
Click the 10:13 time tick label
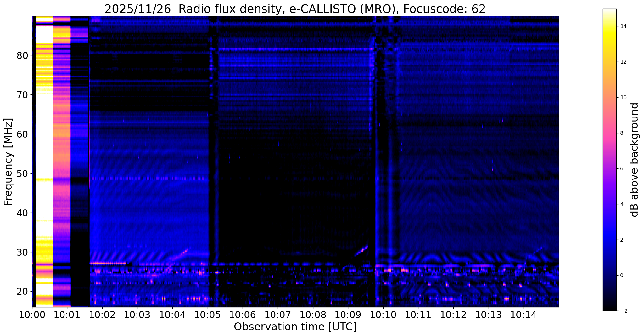(x=488, y=315)
